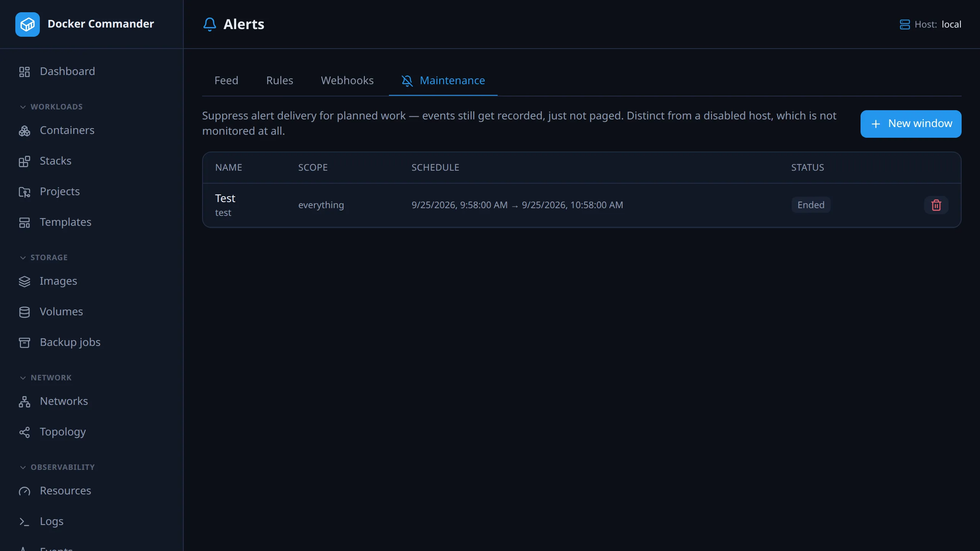Click the Projects folder icon

coord(24,192)
